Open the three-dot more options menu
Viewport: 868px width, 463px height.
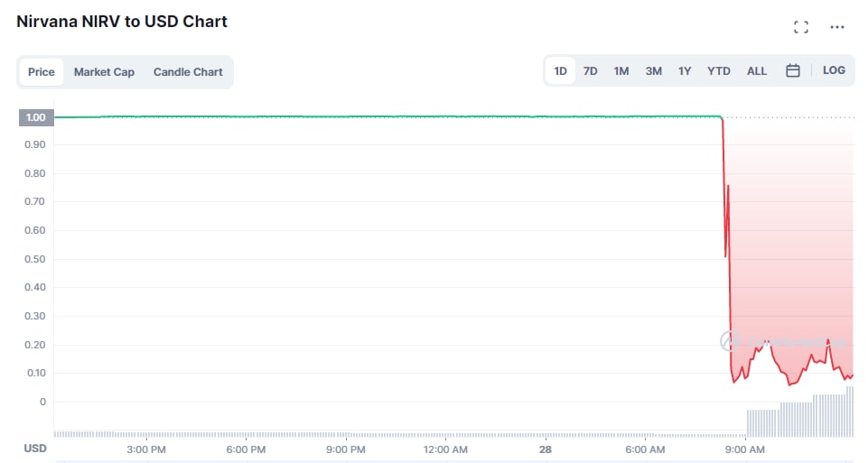[837, 27]
